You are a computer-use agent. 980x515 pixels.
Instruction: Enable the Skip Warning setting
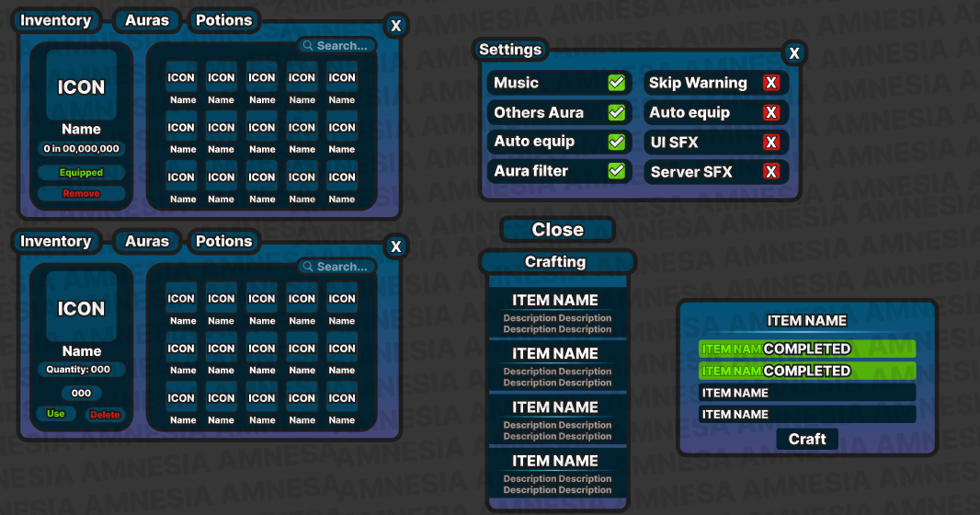(771, 83)
